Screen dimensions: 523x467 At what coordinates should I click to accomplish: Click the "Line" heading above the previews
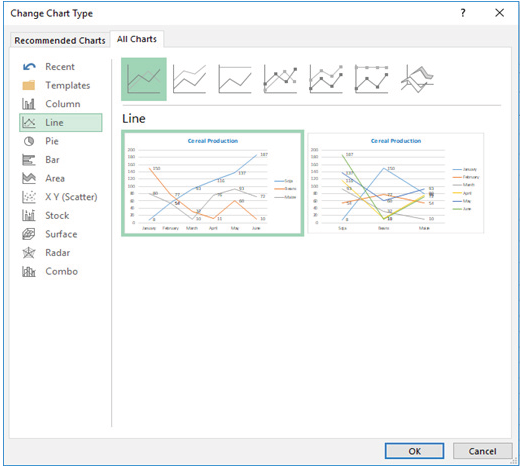(x=134, y=119)
